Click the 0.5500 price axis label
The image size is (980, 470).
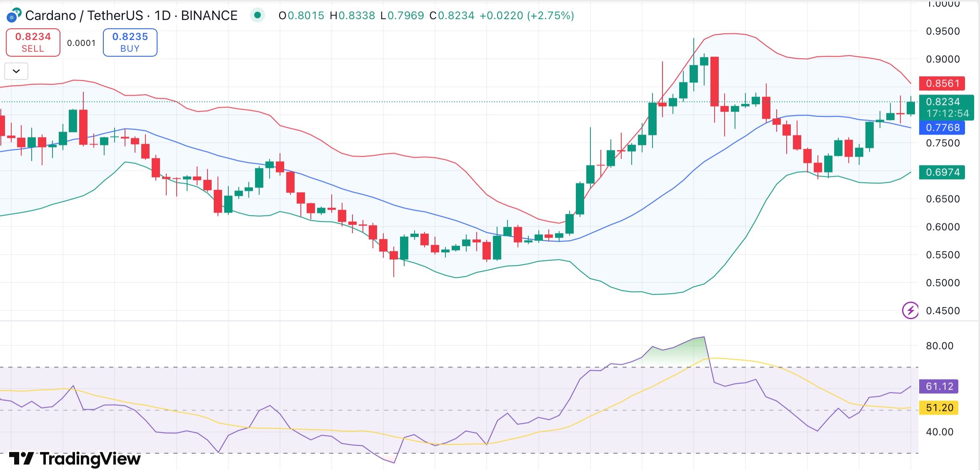coord(942,255)
